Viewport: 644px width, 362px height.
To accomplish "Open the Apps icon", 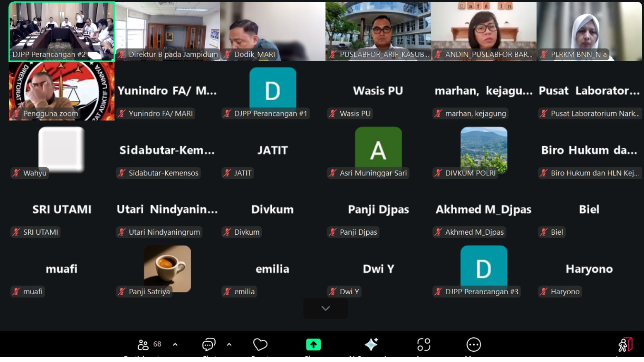I will tap(424, 345).
